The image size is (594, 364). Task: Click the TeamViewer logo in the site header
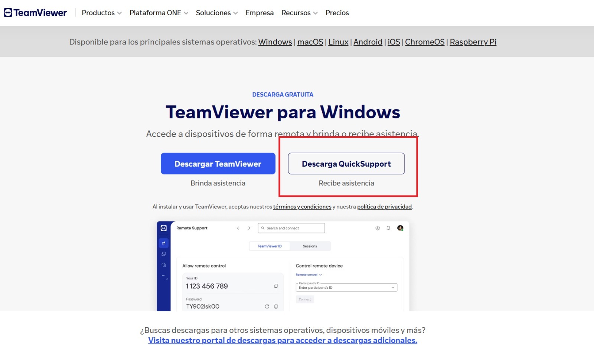coord(35,13)
